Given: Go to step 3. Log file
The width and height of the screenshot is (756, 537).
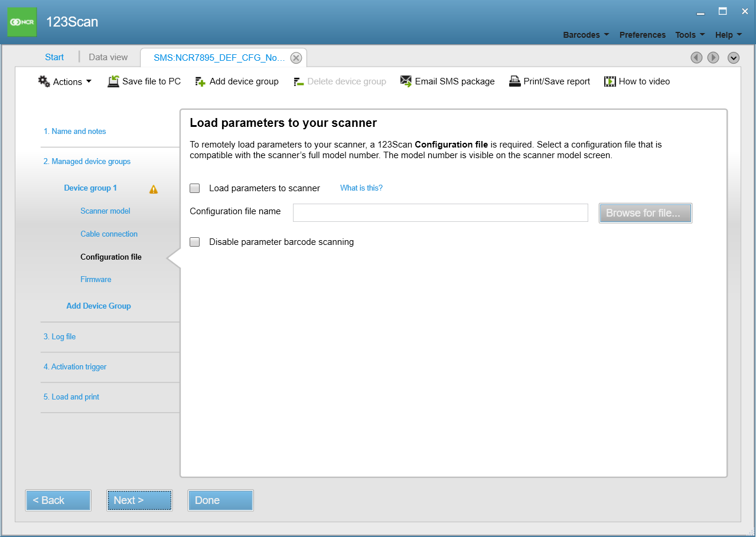Looking at the screenshot, I should click(x=60, y=337).
